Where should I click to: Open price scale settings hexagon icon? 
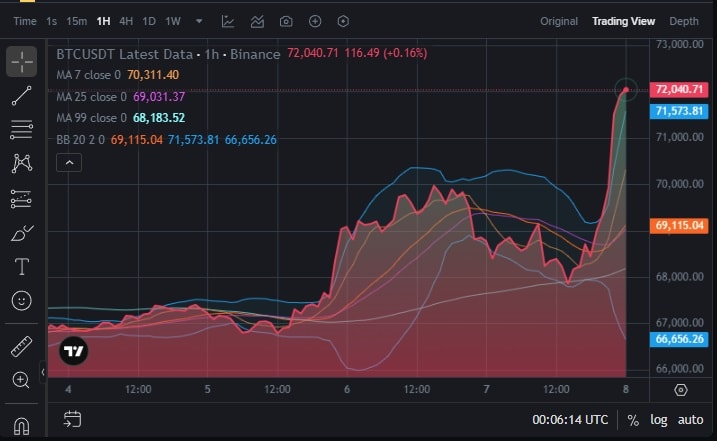681,390
